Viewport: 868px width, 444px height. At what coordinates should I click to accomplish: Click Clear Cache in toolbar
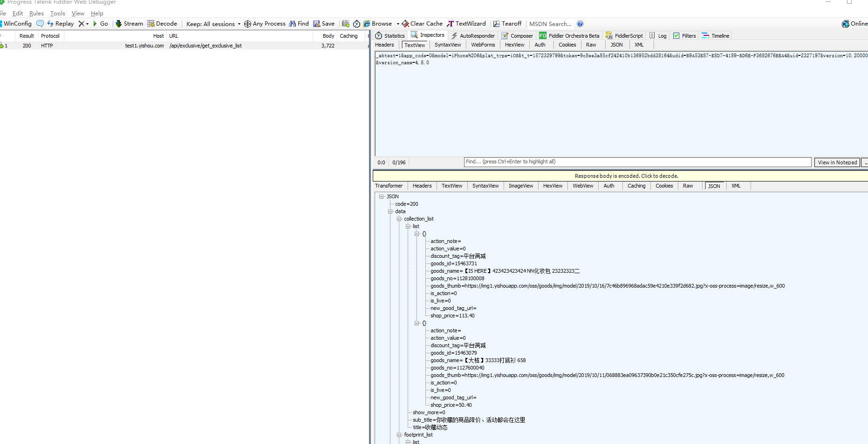[x=422, y=24]
